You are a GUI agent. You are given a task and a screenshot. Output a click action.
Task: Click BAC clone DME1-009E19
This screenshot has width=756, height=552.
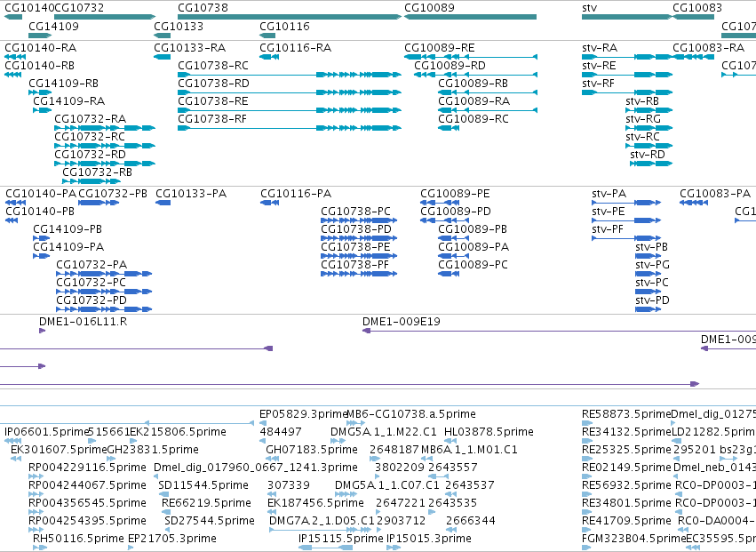click(x=402, y=322)
